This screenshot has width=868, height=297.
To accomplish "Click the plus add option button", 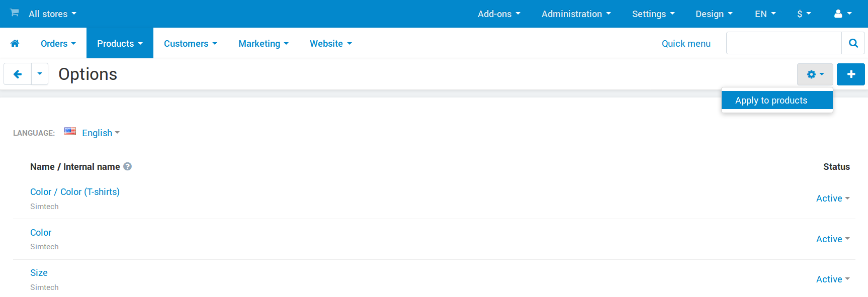I will pyautogui.click(x=851, y=74).
